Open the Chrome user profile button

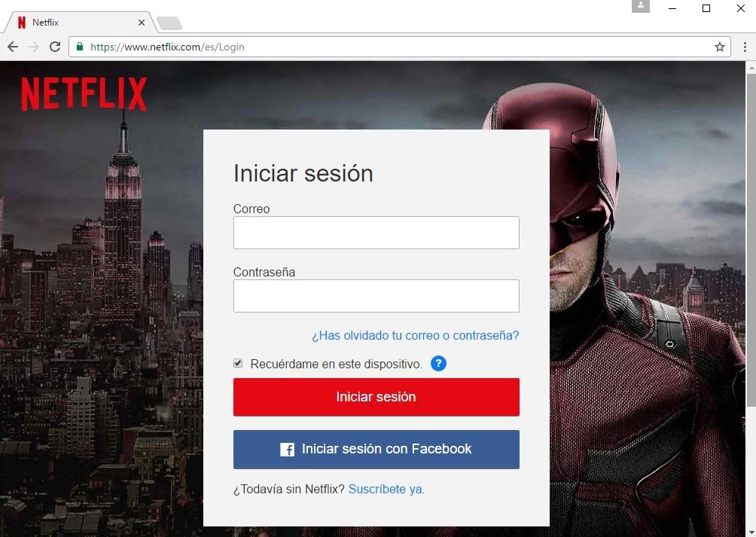pos(640,6)
